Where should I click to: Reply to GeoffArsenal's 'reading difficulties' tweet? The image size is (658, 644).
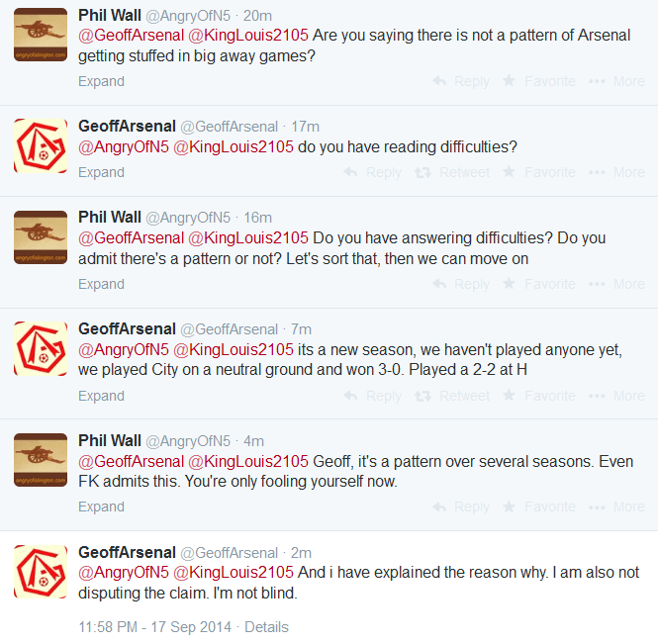(x=372, y=172)
